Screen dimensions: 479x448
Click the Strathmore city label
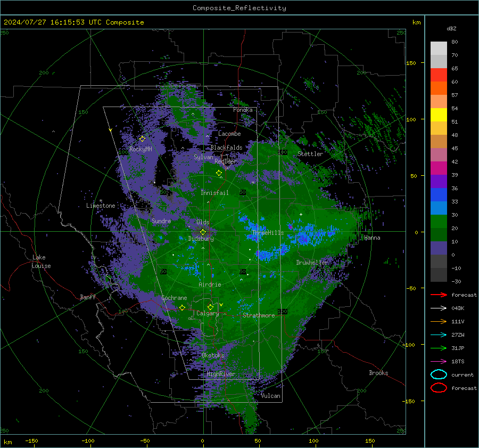pos(259,315)
